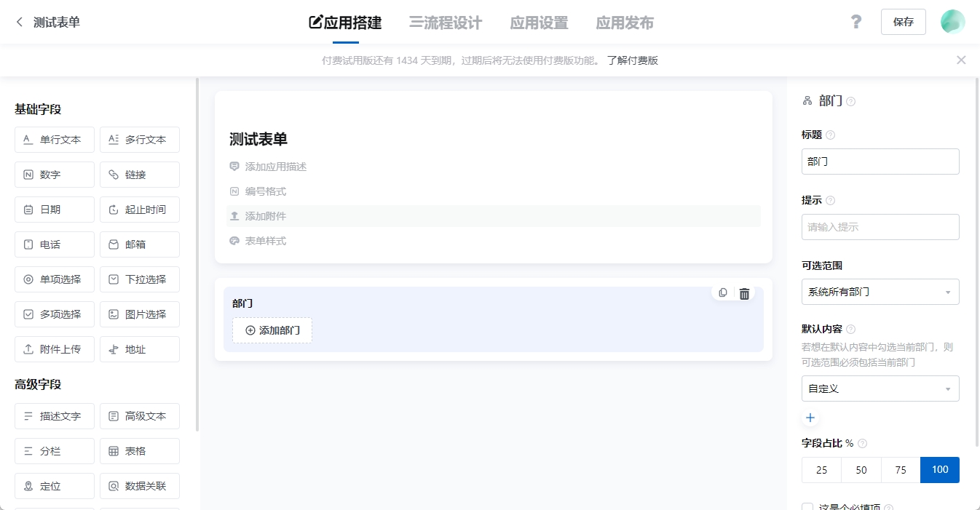Open the user avatar menu
Image resolution: width=980 pixels, height=510 pixels.
coord(952,22)
